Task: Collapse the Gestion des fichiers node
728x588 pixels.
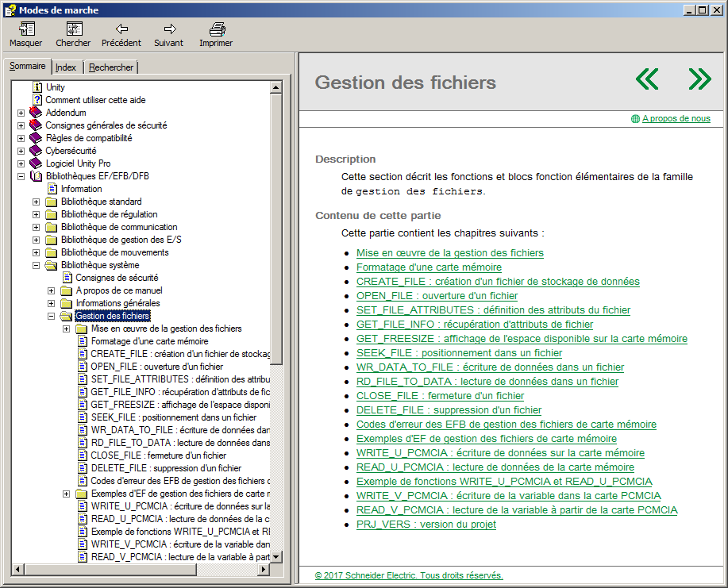Action: pyautogui.click(x=52, y=316)
